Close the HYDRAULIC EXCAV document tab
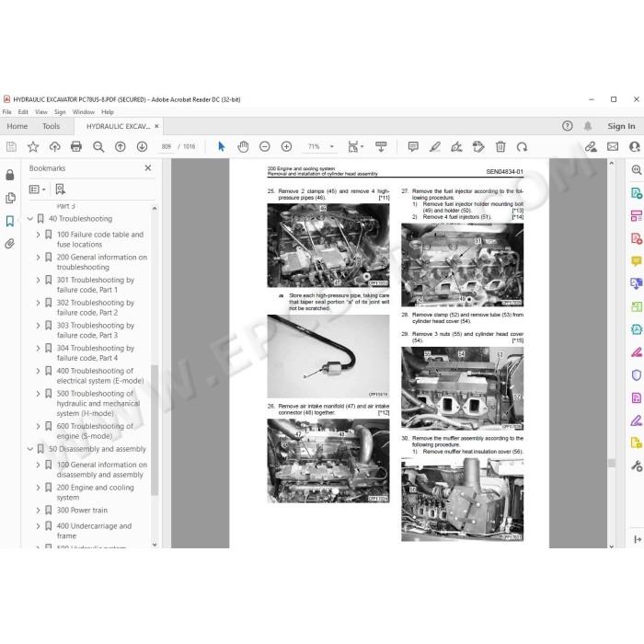 (156, 126)
